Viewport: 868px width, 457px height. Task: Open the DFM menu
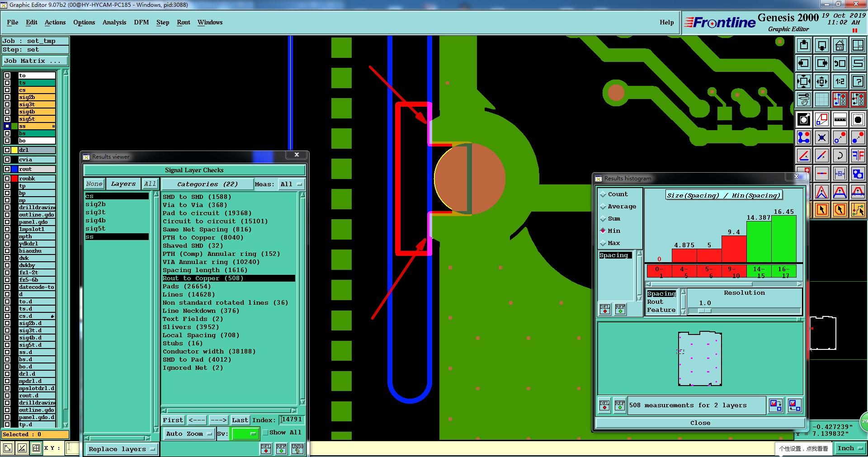click(x=142, y=22)
